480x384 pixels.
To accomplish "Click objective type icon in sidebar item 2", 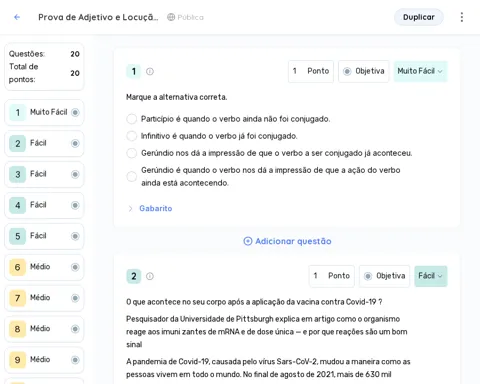I will pyautogui.click(x=75, y=143).
